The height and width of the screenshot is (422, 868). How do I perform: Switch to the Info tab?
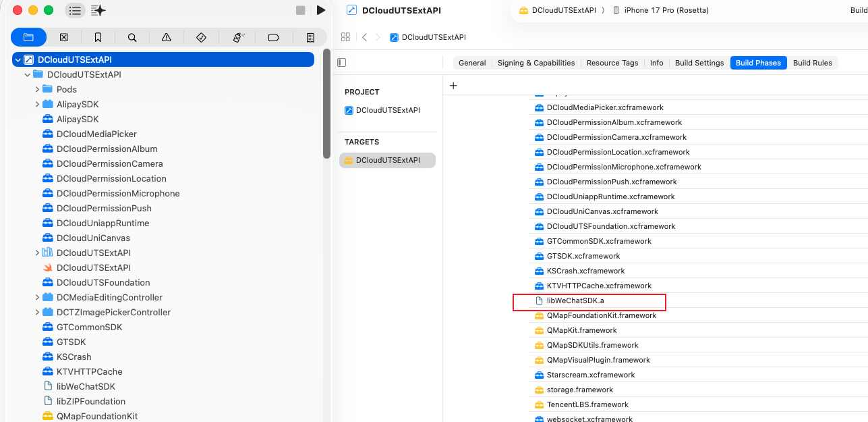click(x=657, y=63)
